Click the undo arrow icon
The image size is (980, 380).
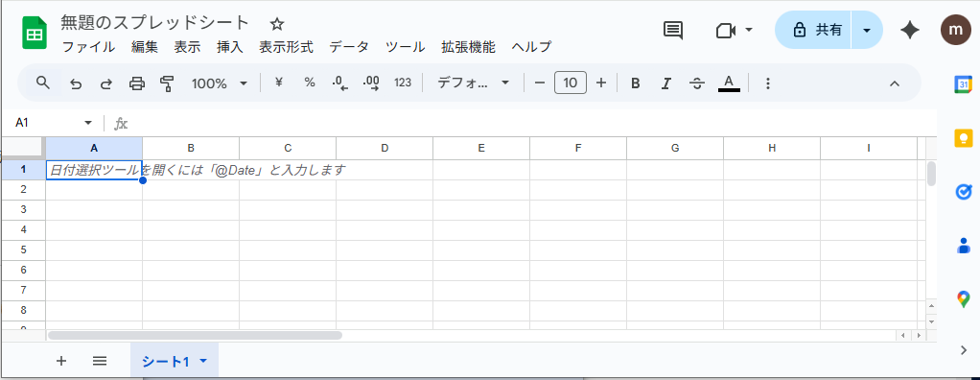pos(76,83)
